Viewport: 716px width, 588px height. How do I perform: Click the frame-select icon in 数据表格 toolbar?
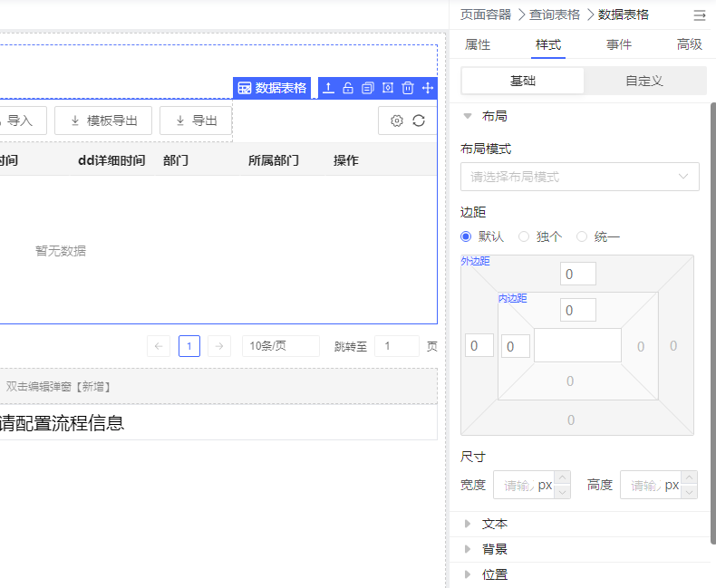point(388,88)
